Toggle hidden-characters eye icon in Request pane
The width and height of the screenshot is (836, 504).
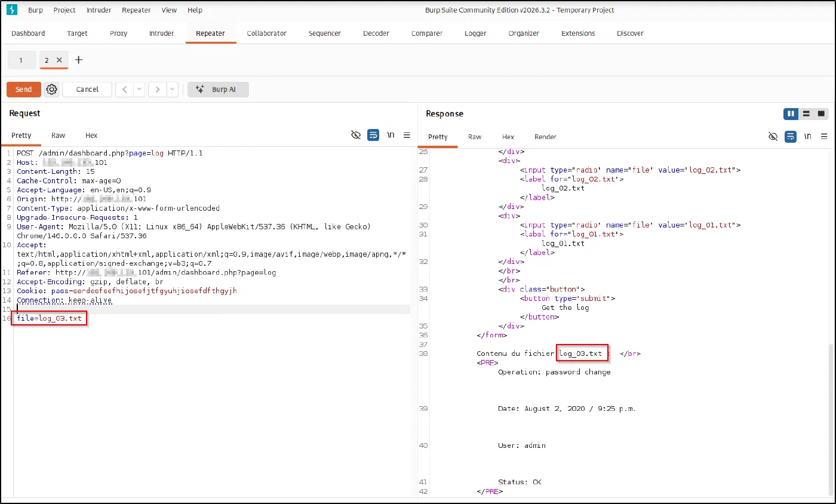[356, 136]
